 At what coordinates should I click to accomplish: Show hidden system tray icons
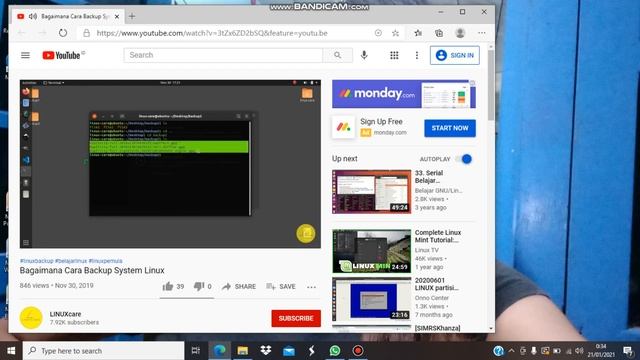(x=511, y=351)
